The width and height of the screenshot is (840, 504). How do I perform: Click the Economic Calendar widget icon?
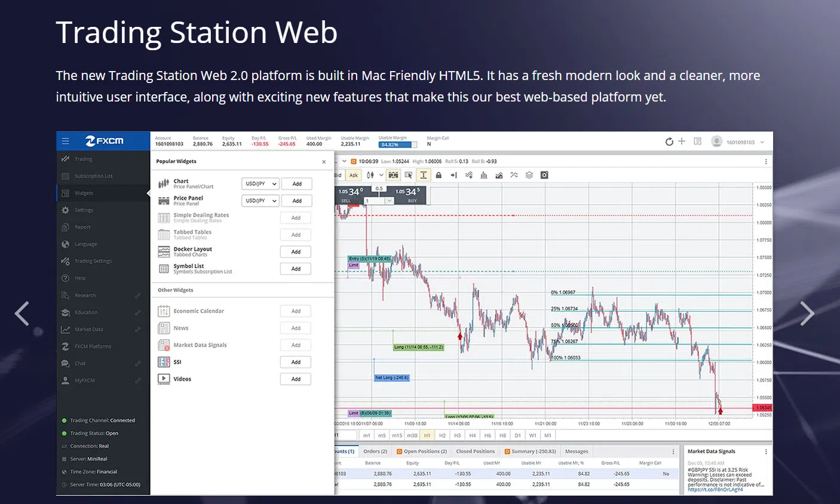[164, 311]
